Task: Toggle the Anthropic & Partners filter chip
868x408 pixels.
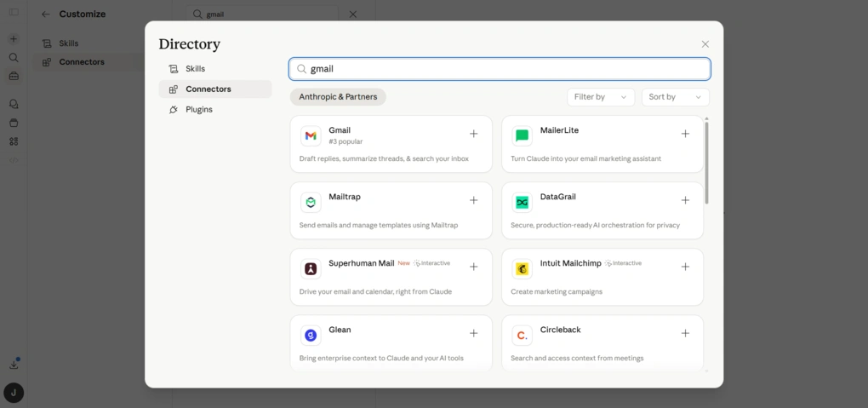Action: [338, 97]
